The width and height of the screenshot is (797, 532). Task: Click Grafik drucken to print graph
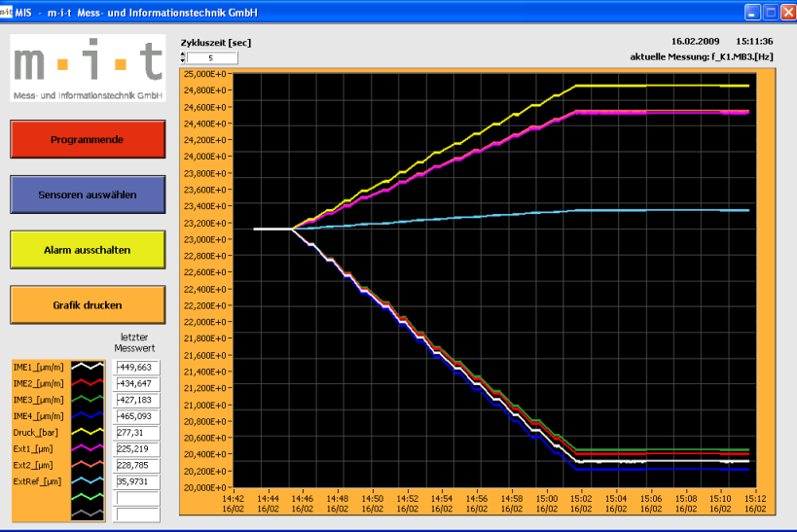coord(88,304)
